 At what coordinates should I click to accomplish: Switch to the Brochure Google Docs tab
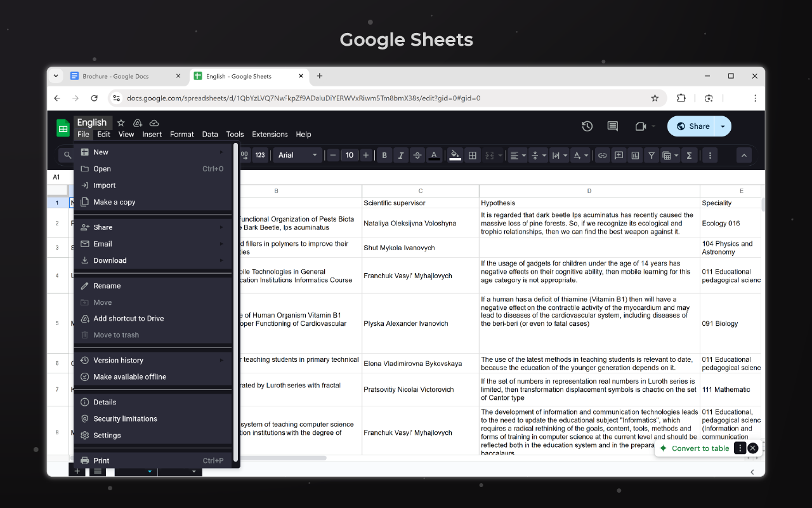click(x=119, y=76)
